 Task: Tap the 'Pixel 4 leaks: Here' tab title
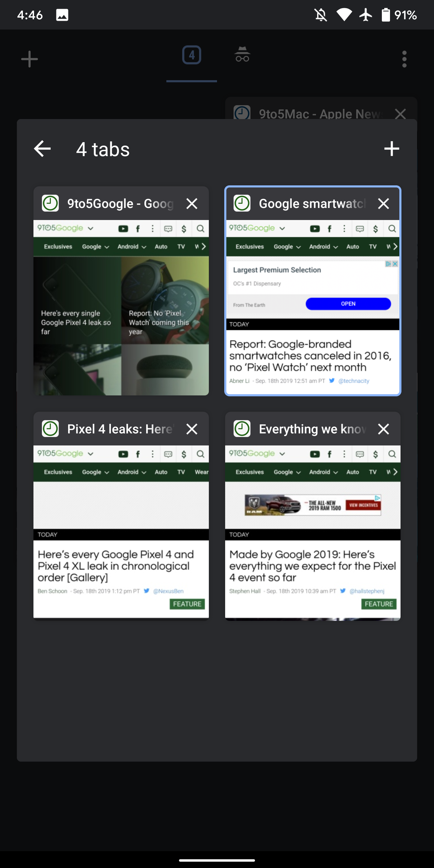121,429
